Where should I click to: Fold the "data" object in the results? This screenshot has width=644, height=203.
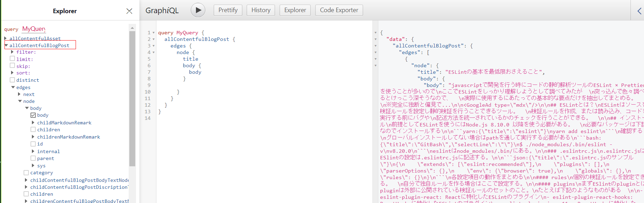(x=375, y=39)
